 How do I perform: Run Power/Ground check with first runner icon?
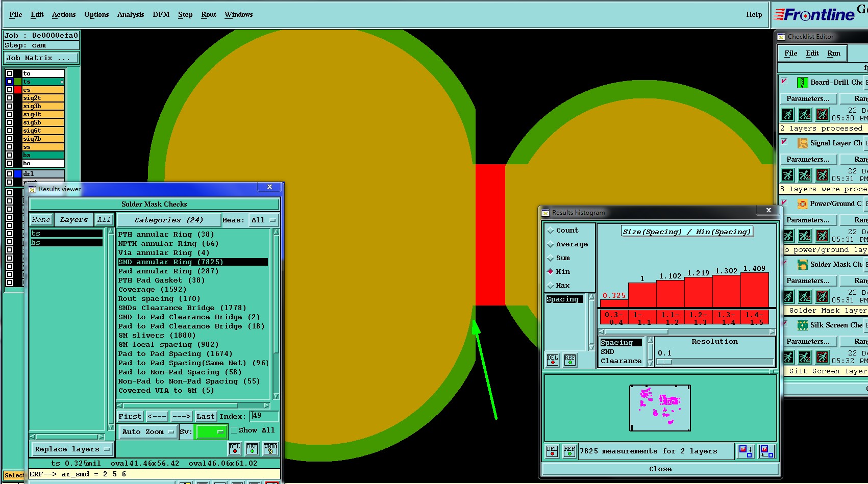point(788,236)
